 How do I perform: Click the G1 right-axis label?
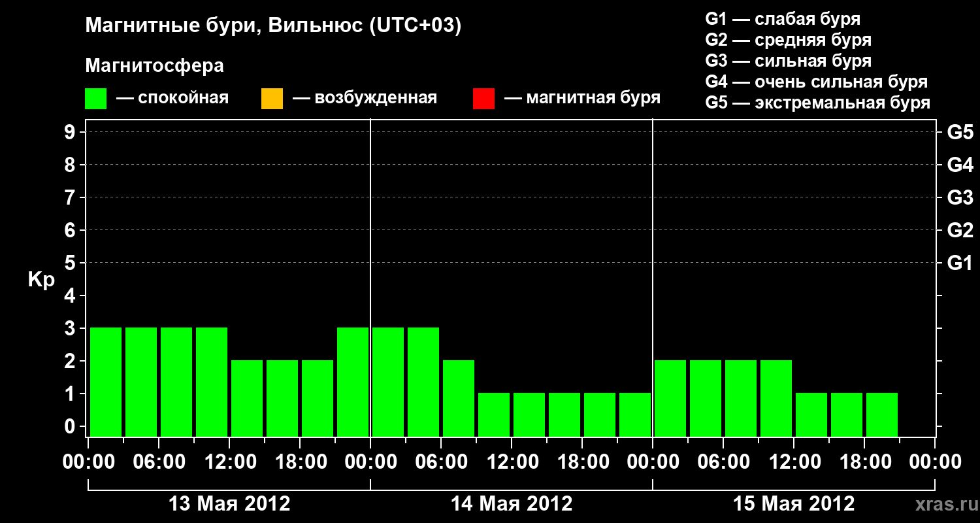960,263
